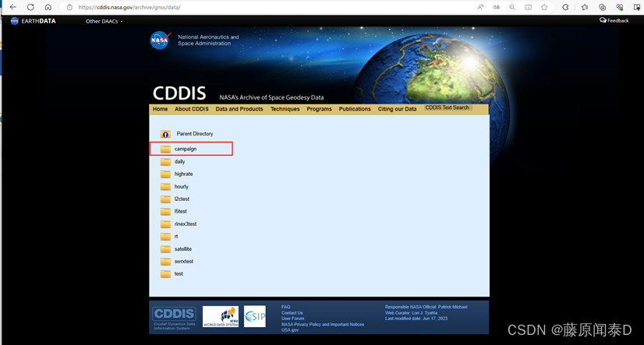Click the CDDIS Text Search field

(448, 107)
